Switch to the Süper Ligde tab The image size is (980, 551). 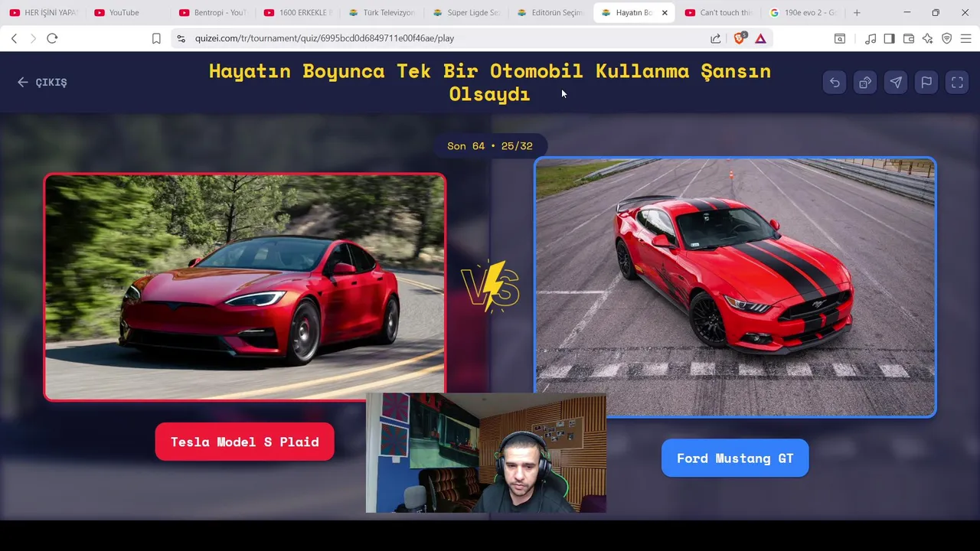465,12
